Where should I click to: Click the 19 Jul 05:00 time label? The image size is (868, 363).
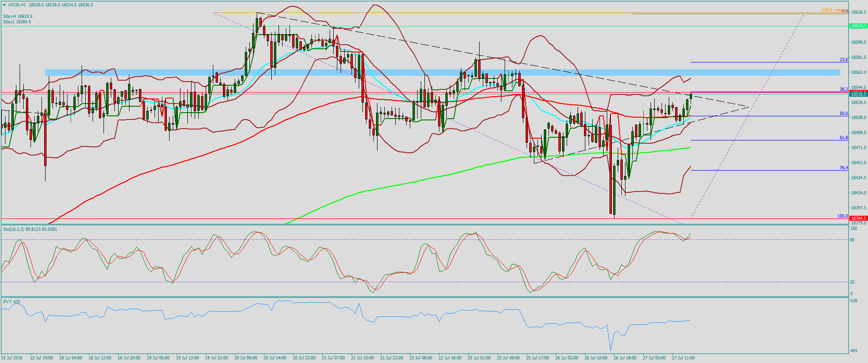158,358
